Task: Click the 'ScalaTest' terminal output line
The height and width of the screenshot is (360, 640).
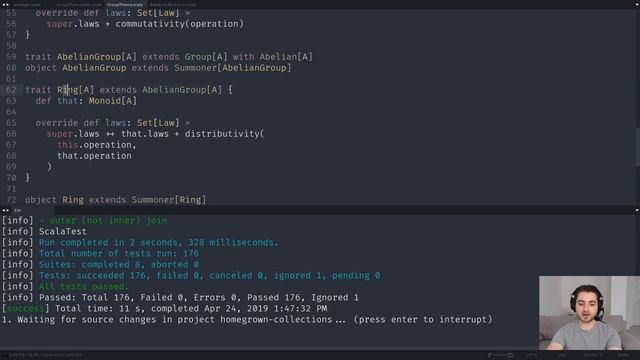Action: coord(62,231)
